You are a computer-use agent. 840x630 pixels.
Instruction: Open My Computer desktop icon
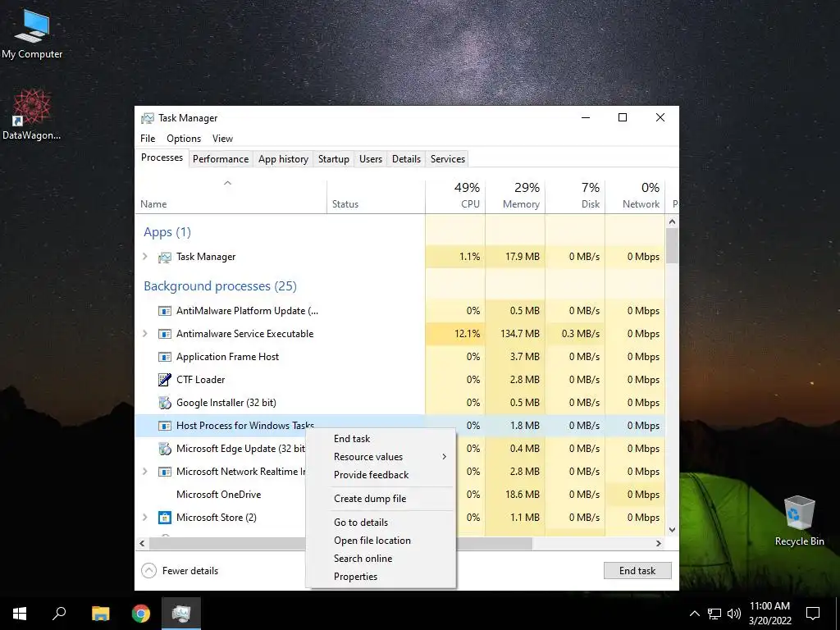coord(32,34)
